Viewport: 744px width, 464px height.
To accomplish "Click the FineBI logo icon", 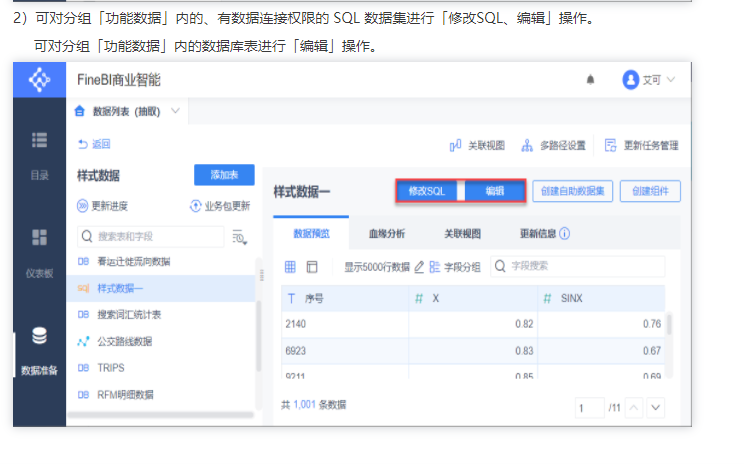I will (x=39, y=80).
